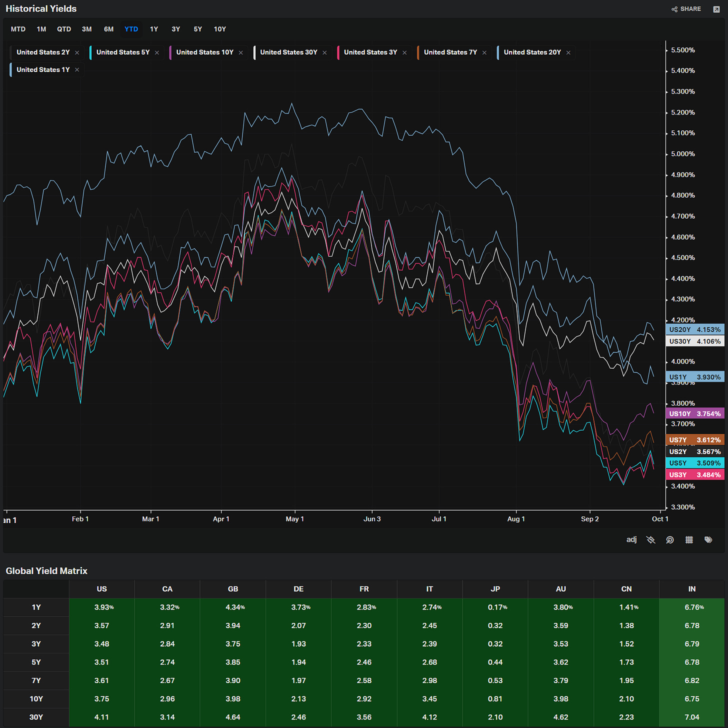Image resolution: width=728 pixels, height=728 pixels.
Task: Remove United States 3Y series
Action: [x=404, y=52]
